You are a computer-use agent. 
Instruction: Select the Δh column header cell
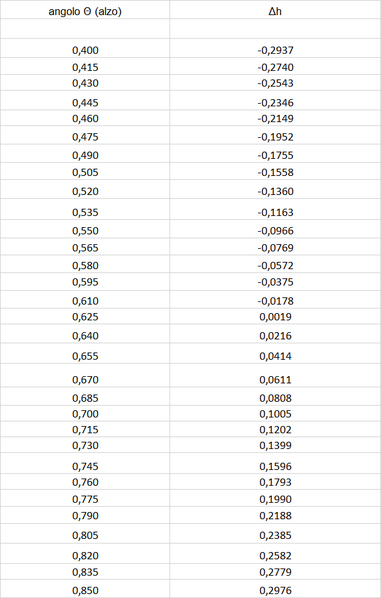pos(275,11)
